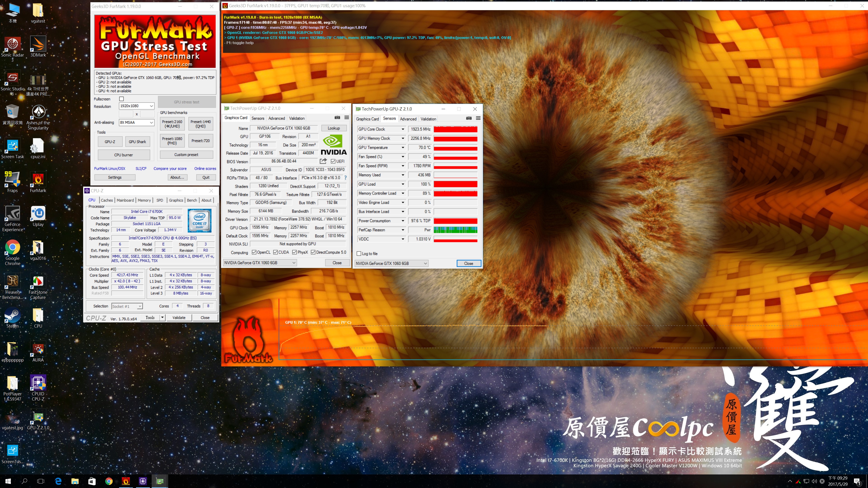Open Advanced tab in GPU-Z Sensors window
The image size is (868, 488).
coord(408,119)
